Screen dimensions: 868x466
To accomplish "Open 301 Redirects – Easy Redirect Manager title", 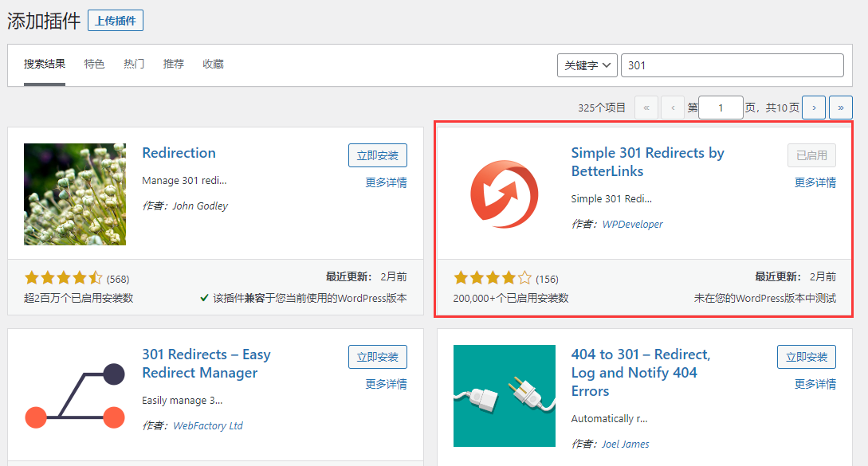I will tap(206, 363).
